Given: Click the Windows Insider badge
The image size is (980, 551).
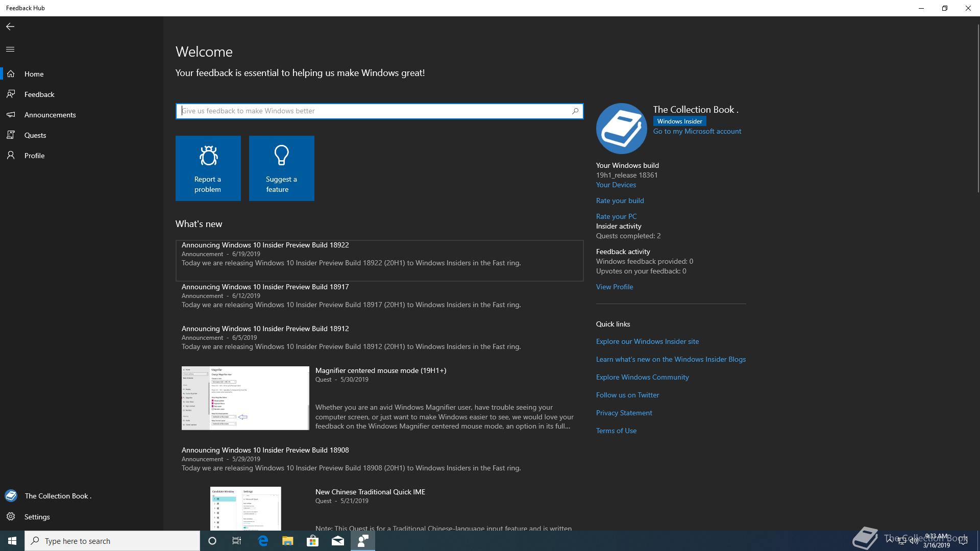Looking at the screenshot, I should pyautogui.click(x=679, y=121).
